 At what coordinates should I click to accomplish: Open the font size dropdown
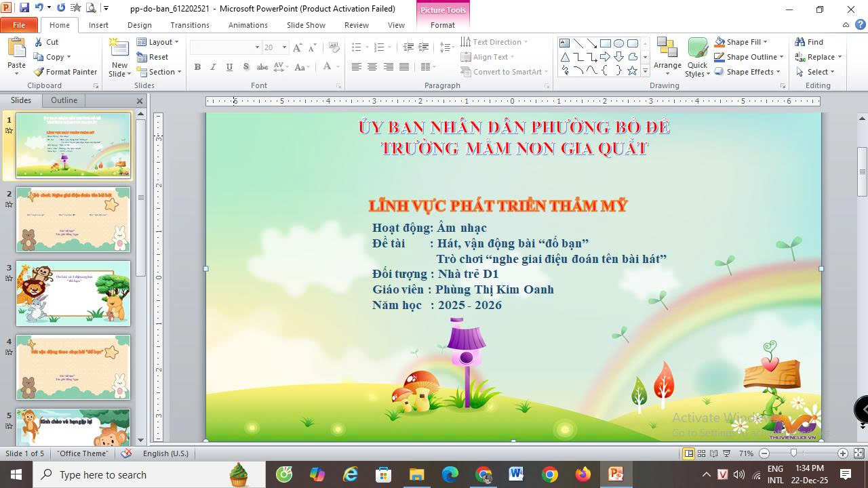(x=284, y=47)
